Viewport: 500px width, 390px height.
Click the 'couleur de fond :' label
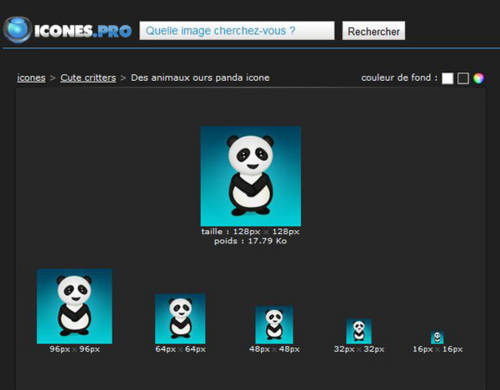pos(399,78)
